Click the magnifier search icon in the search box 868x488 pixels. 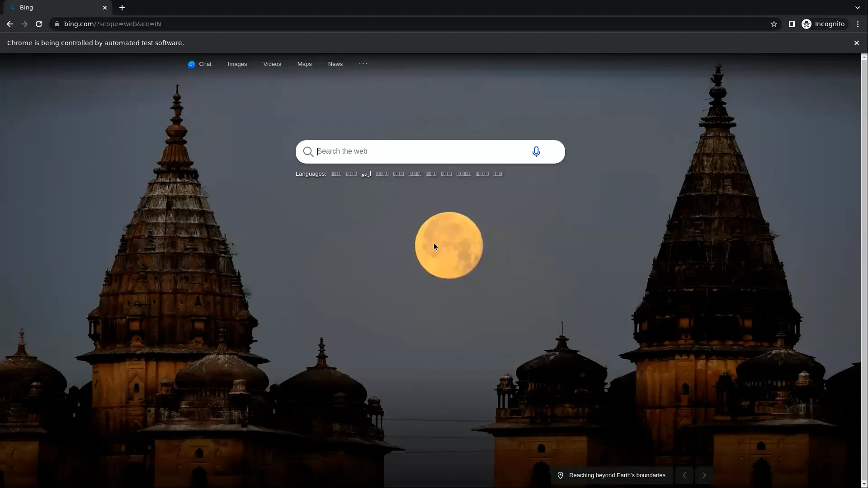[308, 152]
